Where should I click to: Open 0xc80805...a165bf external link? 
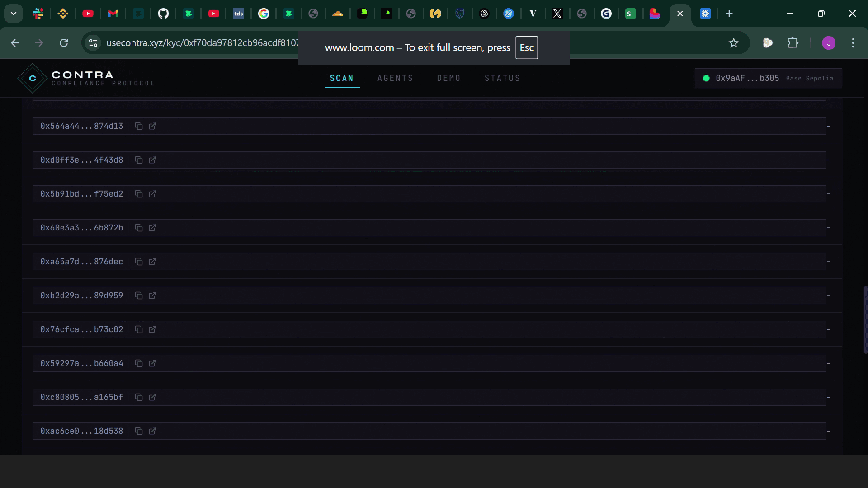pyautogui.click(x=152, y=397)
